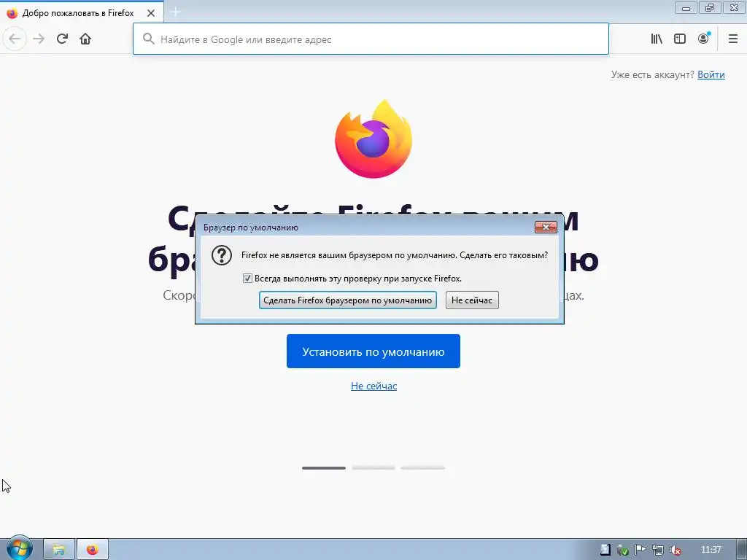Screen dimensions: 747x560
Task: Open the Windows Start menu orb
Action: 19,548
